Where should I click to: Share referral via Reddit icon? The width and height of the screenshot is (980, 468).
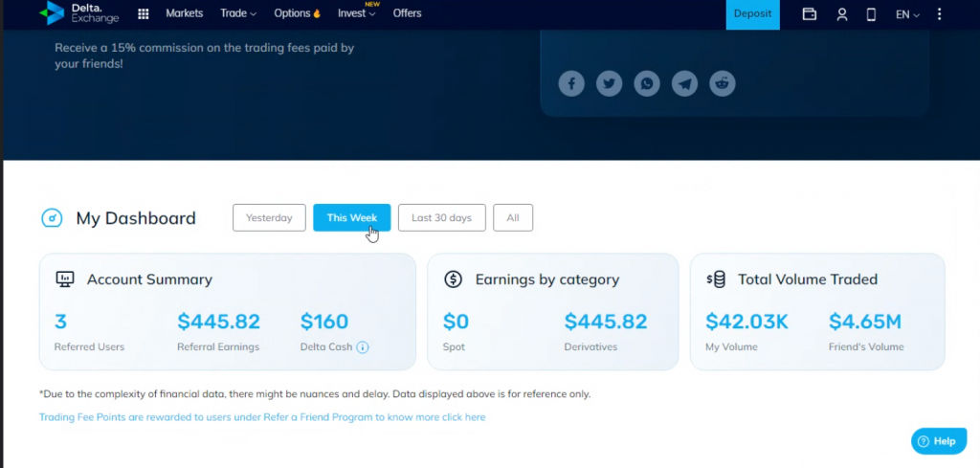723,83
